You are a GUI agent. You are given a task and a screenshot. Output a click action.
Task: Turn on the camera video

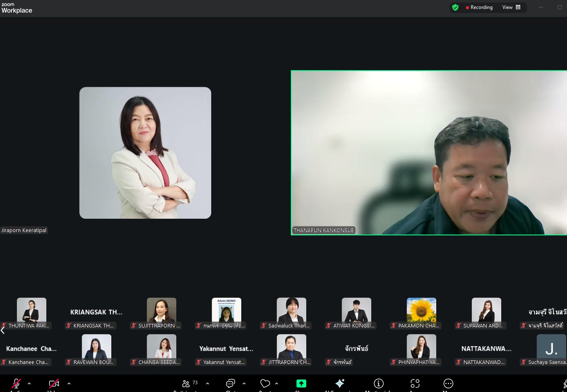(x=54, y=383)
